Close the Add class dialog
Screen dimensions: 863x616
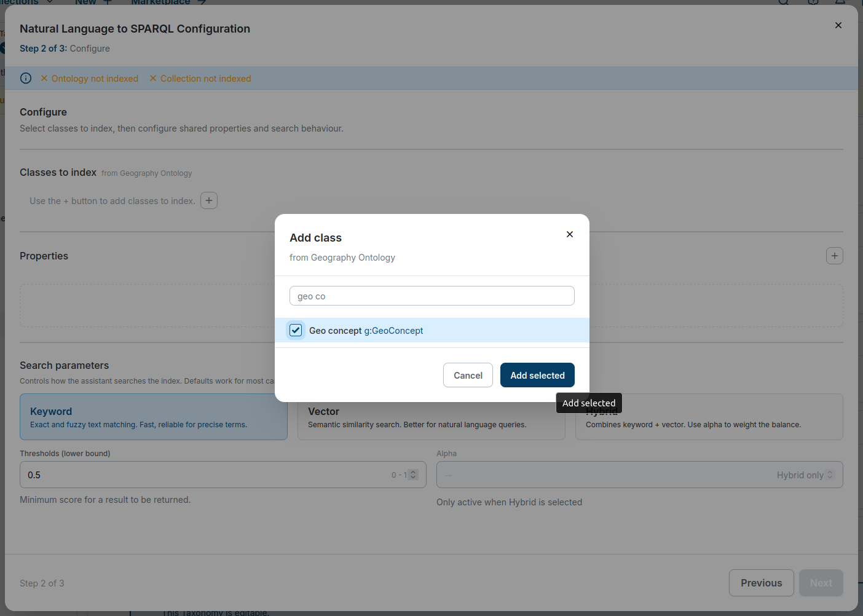pos(570,234)
